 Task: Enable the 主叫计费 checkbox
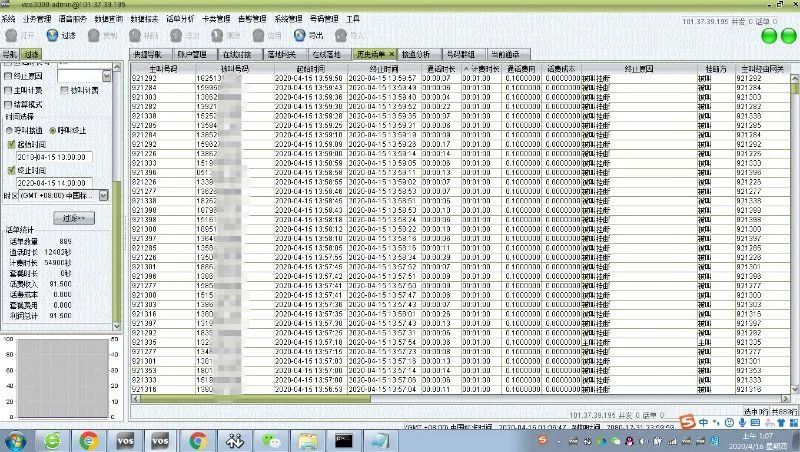pyautogui.click(x=9, y=90)
